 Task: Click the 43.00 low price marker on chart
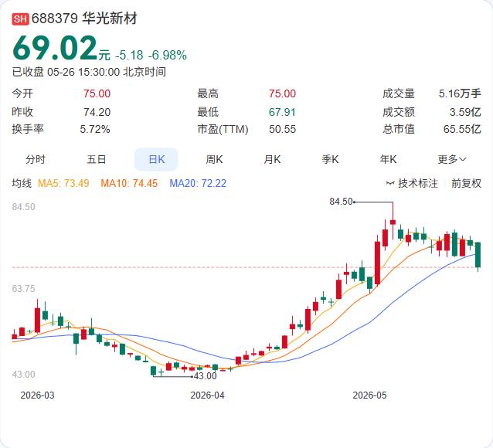(x=206, y=376)
